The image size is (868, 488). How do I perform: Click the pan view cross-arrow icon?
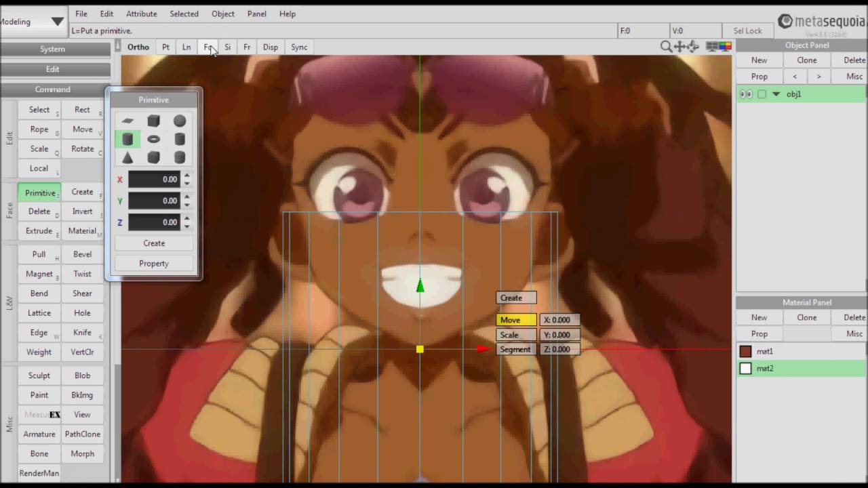pos(679,47)
